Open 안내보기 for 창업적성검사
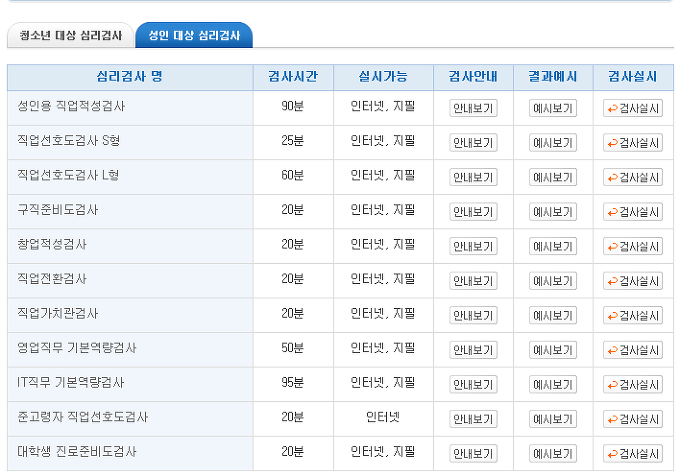This screenshot has width=680, height=476. tap(473, 246)
